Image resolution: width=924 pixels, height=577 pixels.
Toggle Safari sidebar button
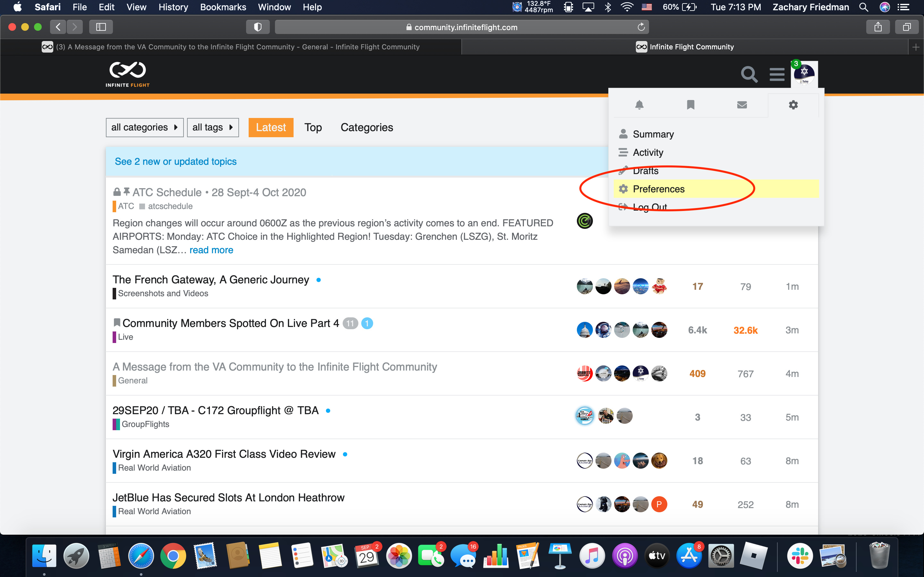(101, 27)
